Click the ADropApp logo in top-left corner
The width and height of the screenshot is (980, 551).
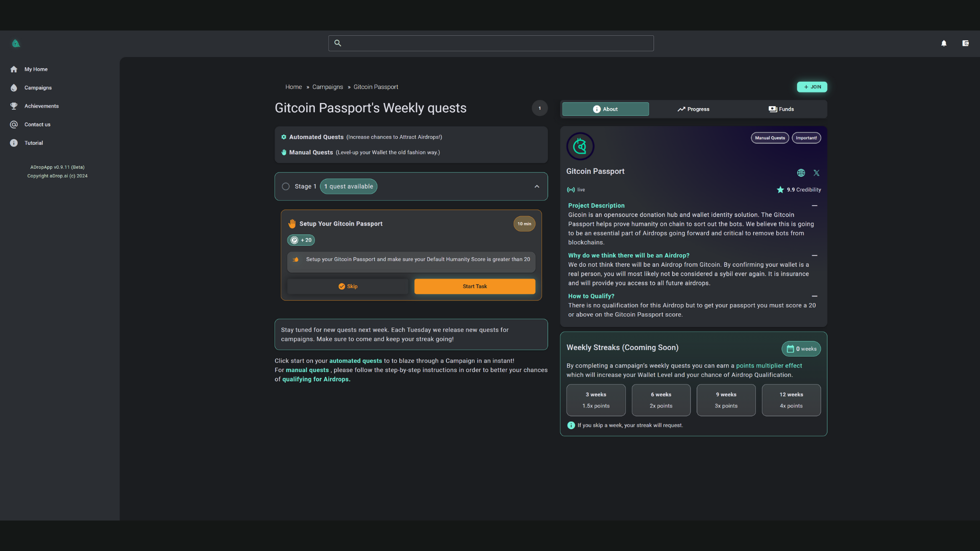point(16,43)
